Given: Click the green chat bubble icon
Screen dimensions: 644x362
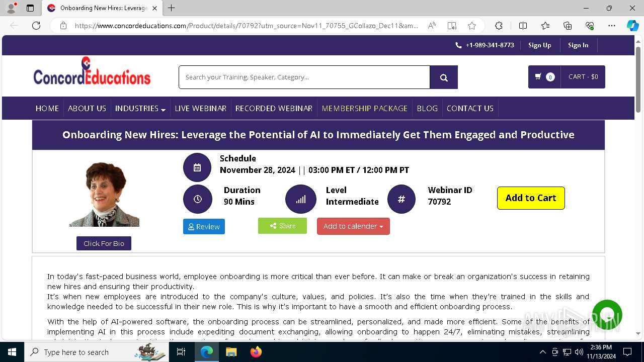Looking at the screenshot, I should pyautogui.click(x=607, y=315).
